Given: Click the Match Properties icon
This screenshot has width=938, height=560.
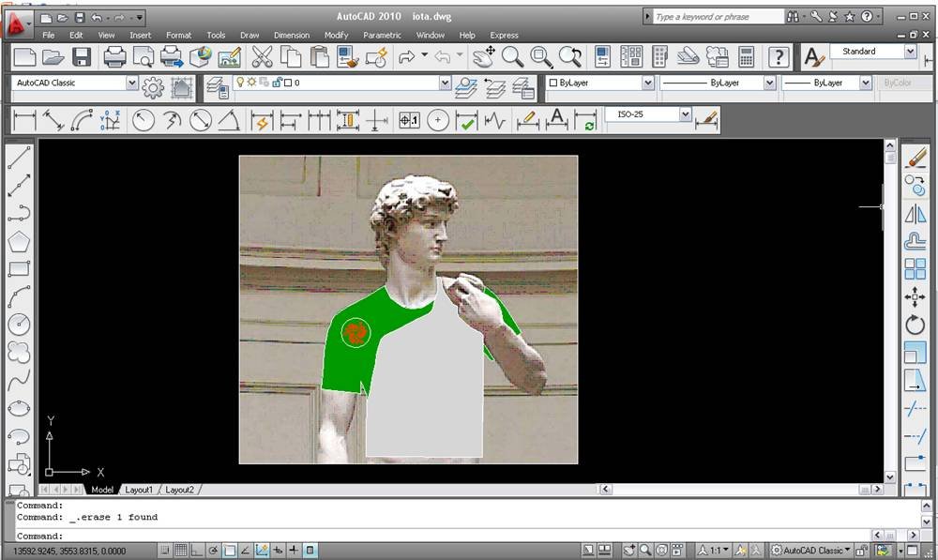Looking at the screenshot, I should (x=348, y=57).
